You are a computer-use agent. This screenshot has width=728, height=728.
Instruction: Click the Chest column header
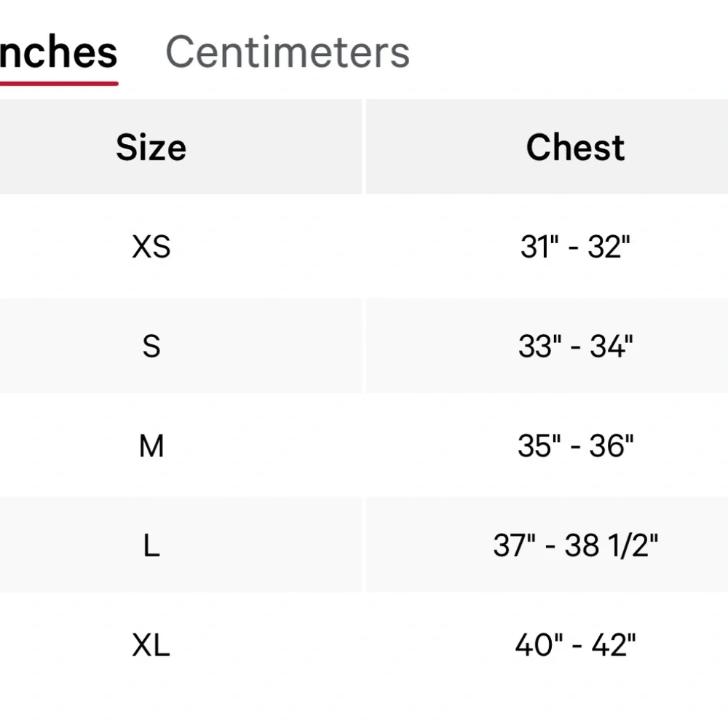point(575,148)
